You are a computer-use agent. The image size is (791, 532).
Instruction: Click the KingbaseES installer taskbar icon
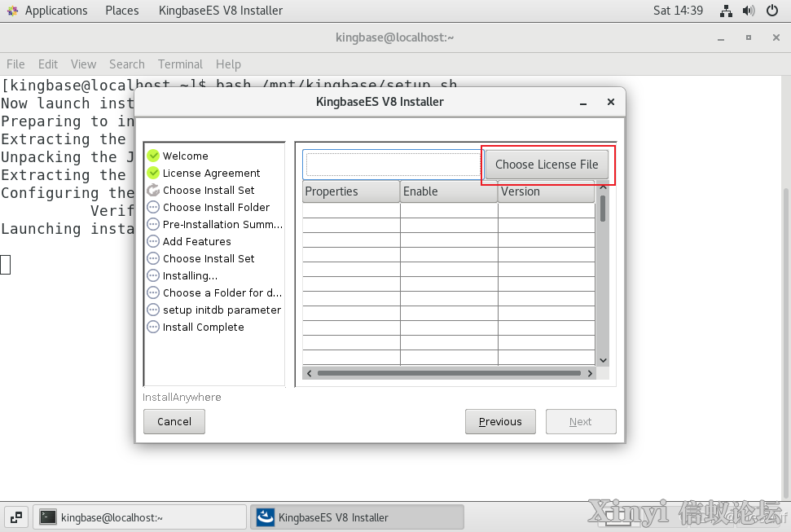(266, 517)
